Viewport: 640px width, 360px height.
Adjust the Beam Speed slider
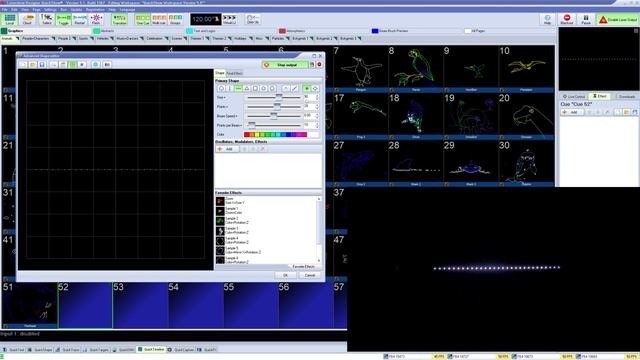[273, 116]
